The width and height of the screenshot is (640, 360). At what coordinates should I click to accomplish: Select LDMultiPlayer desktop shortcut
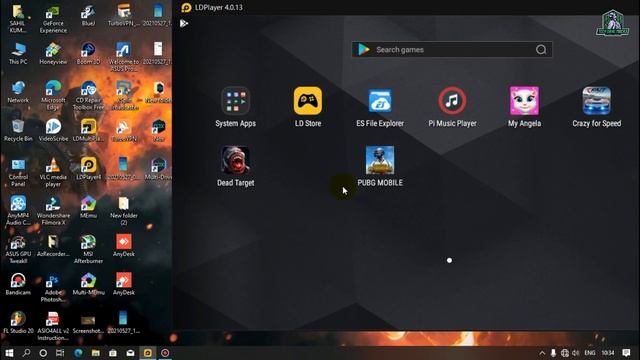tap(88, 131)
